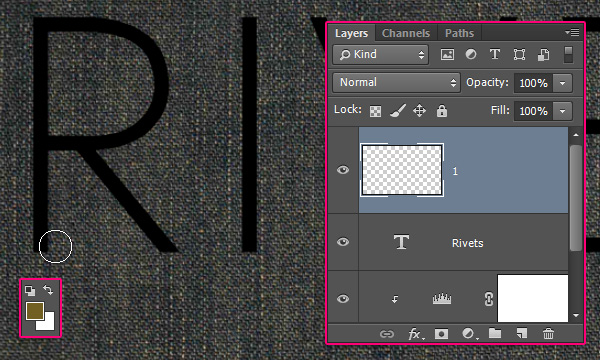The image size is (600, 360).
Task: Click the Opacity 100% value field
Action: (533, 83)
